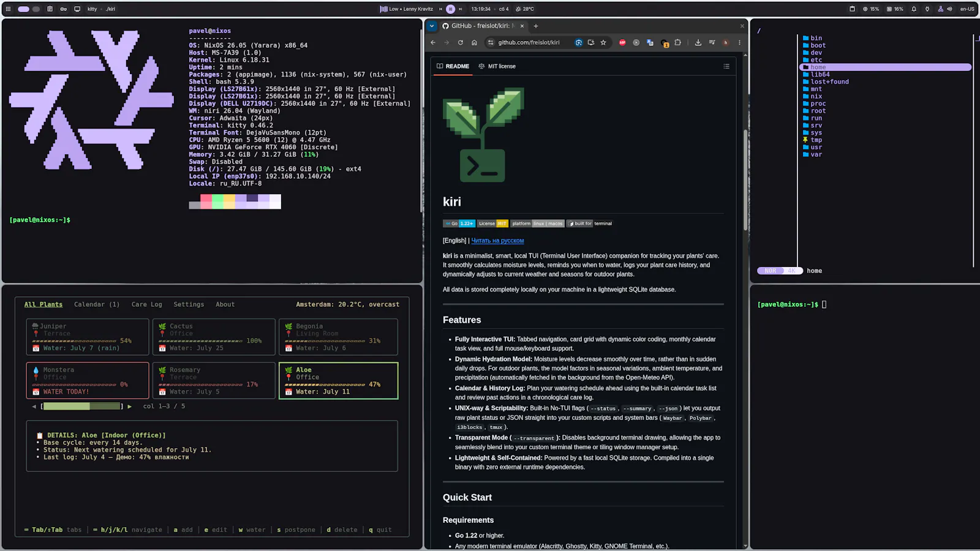This screenshot has width=980, height=551.
Task: Open README outline menu
Action: (726, 66)
